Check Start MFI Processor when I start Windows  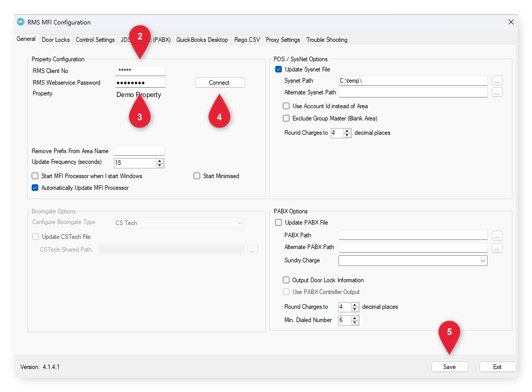coord(35,176)
